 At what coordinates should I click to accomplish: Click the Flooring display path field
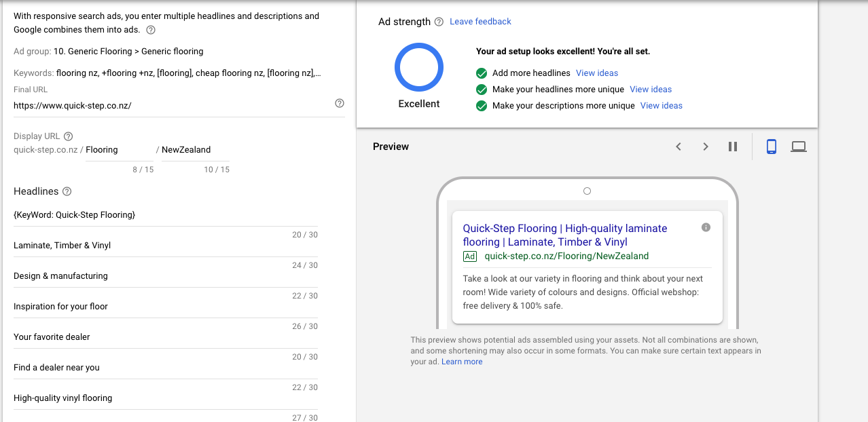pos(119,150)
